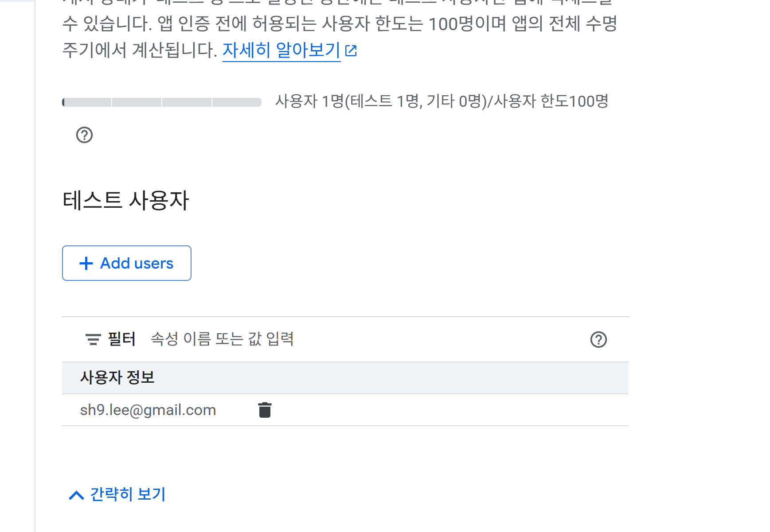Select the sh9.lee@gmail.com row
The image size is (770, 532).
click(345, 410)
